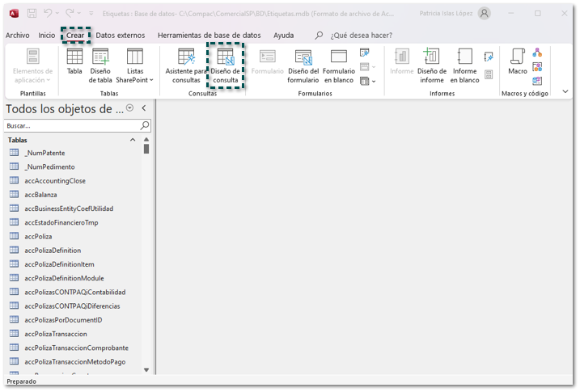The image size is (580, 392).
Task: Open the navigation pane category dropdown arrow
Action: tap(130, 108)
